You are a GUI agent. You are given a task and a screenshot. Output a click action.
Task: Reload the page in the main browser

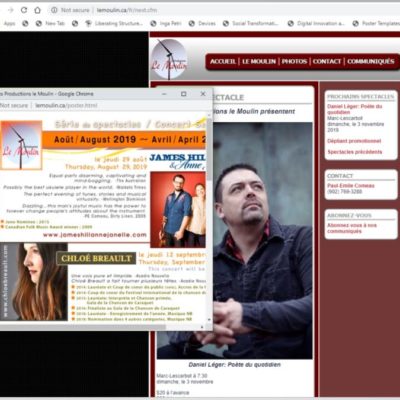click(x=24, y=10)
